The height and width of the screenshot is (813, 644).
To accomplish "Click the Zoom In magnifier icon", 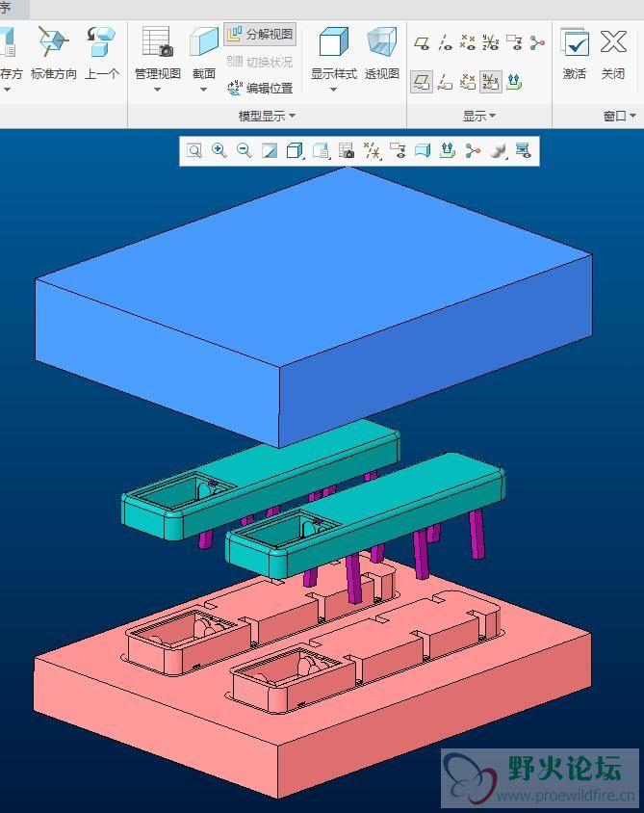I will click(219, 150).
